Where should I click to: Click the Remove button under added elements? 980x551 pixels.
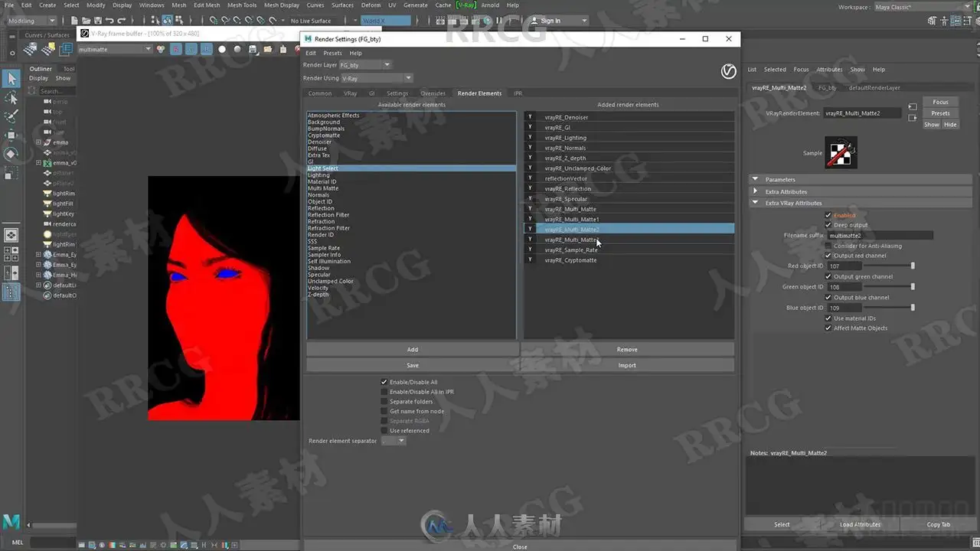627,350
